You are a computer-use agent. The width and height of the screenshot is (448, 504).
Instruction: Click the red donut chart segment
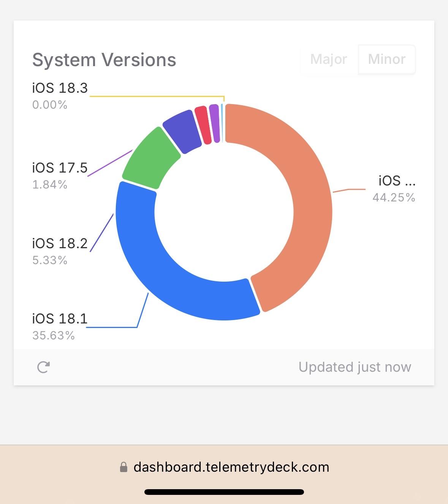(x=203, y=125)
